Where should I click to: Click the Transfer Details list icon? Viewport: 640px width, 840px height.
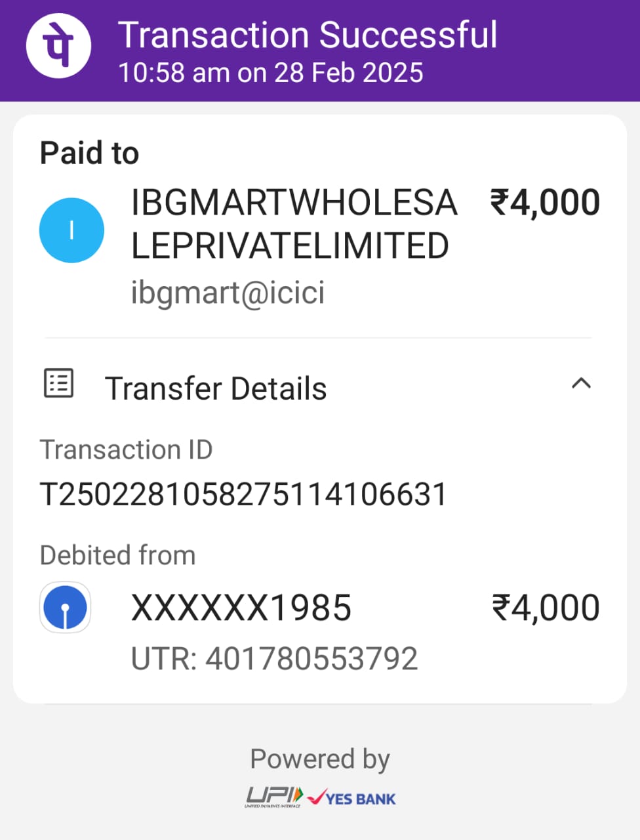(x=58, y=383)
